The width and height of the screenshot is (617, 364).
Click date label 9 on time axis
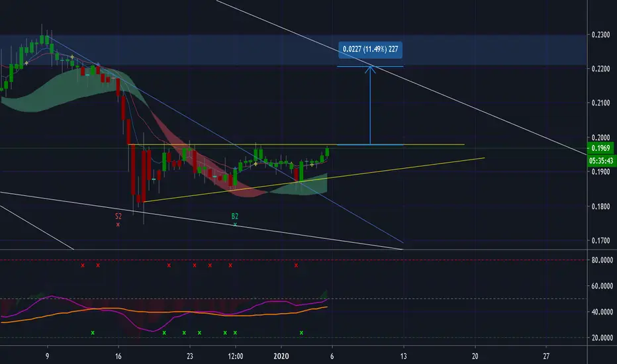tap(47, 356)
